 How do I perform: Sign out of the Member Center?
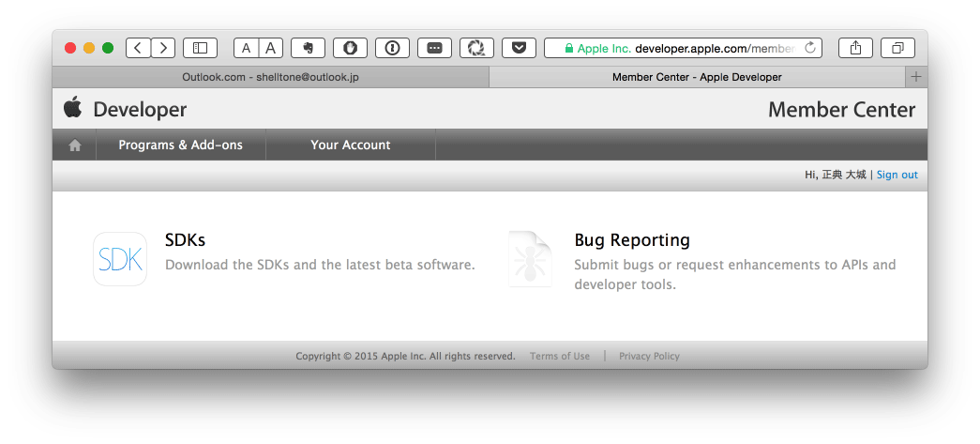[897, 176]
